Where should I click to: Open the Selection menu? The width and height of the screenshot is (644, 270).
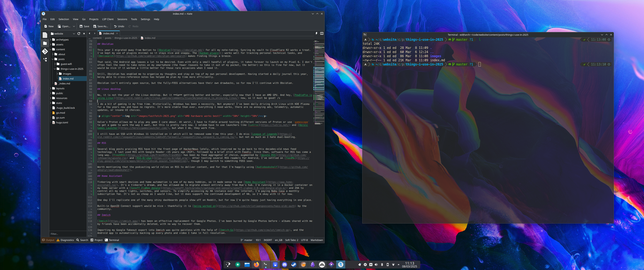point(64,19)
